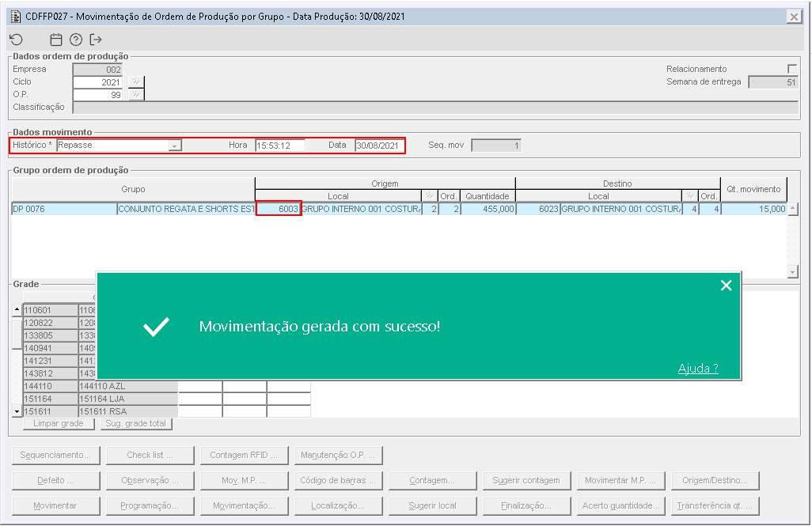Click the Código de barras ... button
Viewport: 812px width, 526px height.
point(338,480)
